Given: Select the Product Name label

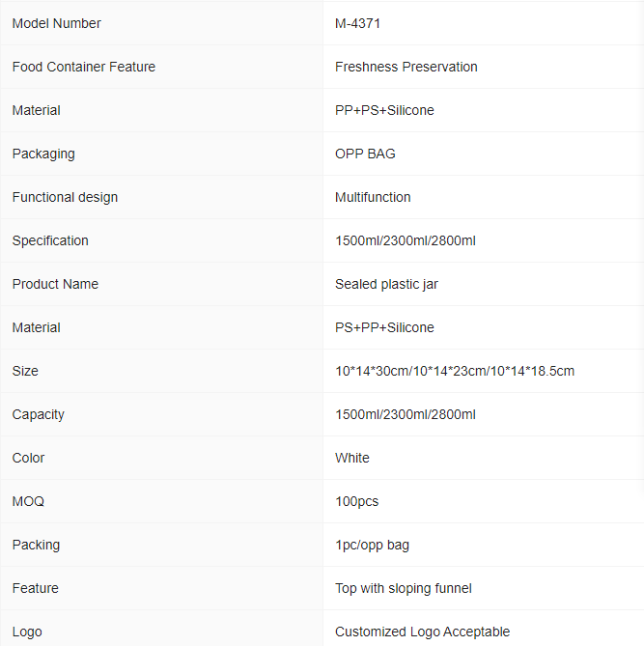Looking at the screenshot, I should [55, 284].
